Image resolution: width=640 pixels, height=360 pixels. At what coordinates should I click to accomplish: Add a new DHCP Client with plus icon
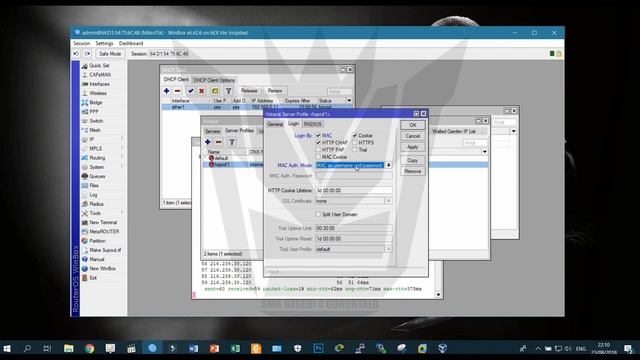167,91
